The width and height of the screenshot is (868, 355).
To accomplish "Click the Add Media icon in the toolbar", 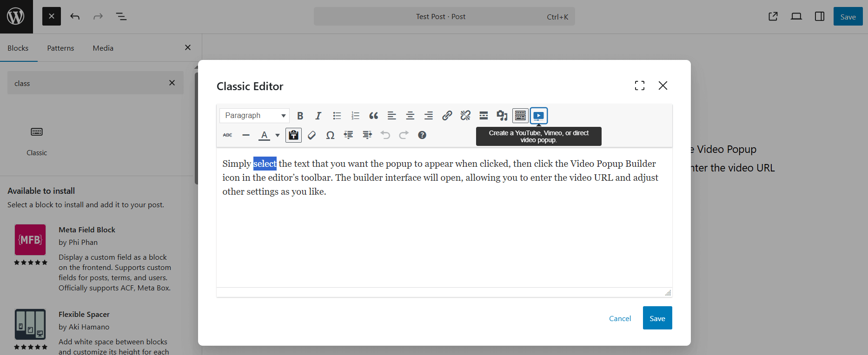I will pyautogui.click(x=502, y=116).
